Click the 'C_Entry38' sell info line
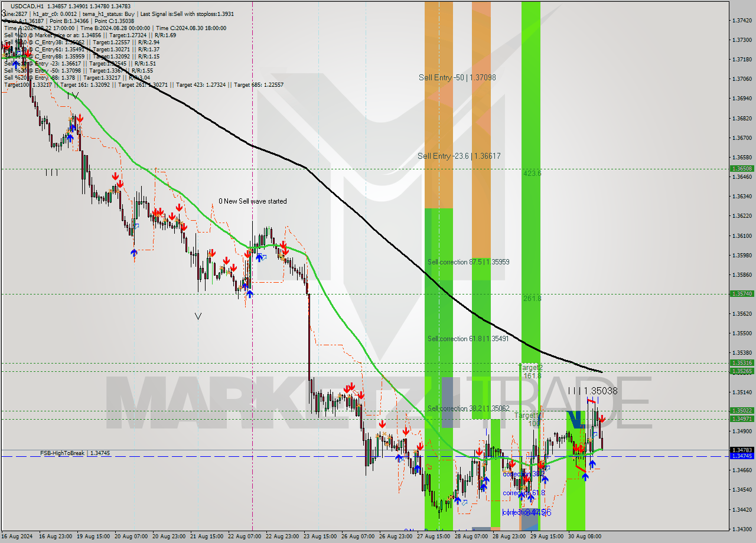Screen dimensions: 756x543 [x=82, y=42]
